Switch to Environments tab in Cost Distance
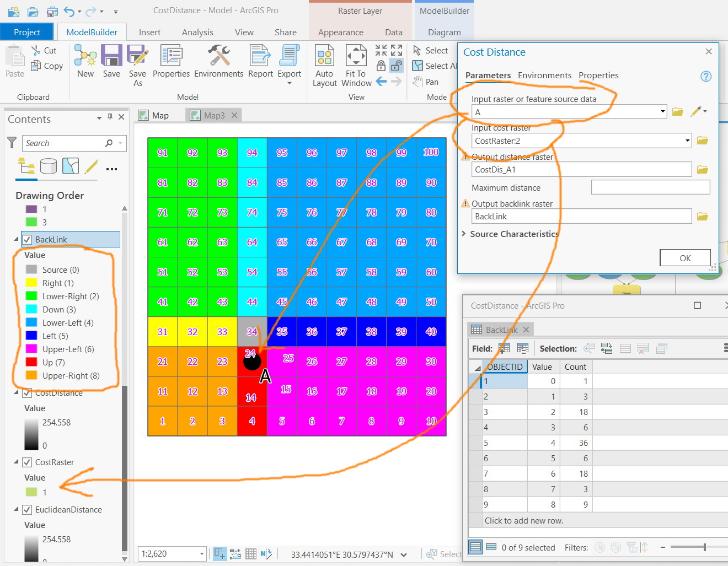 point(544,76)
